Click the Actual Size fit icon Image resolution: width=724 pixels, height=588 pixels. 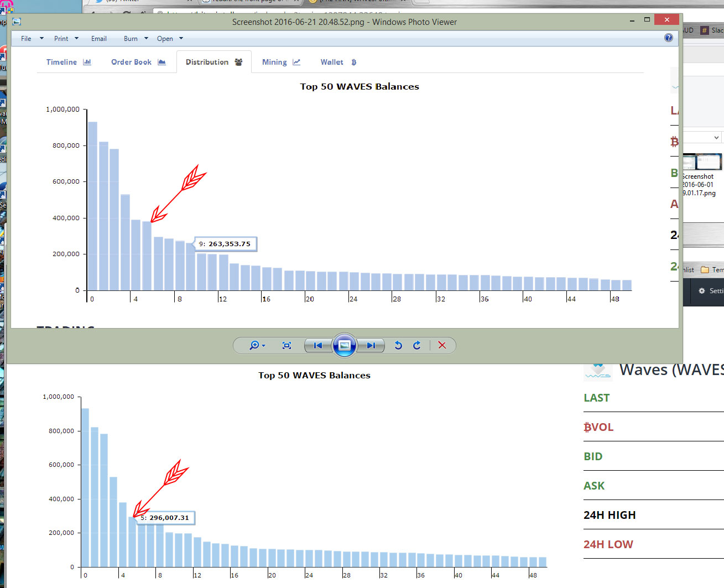287,345
